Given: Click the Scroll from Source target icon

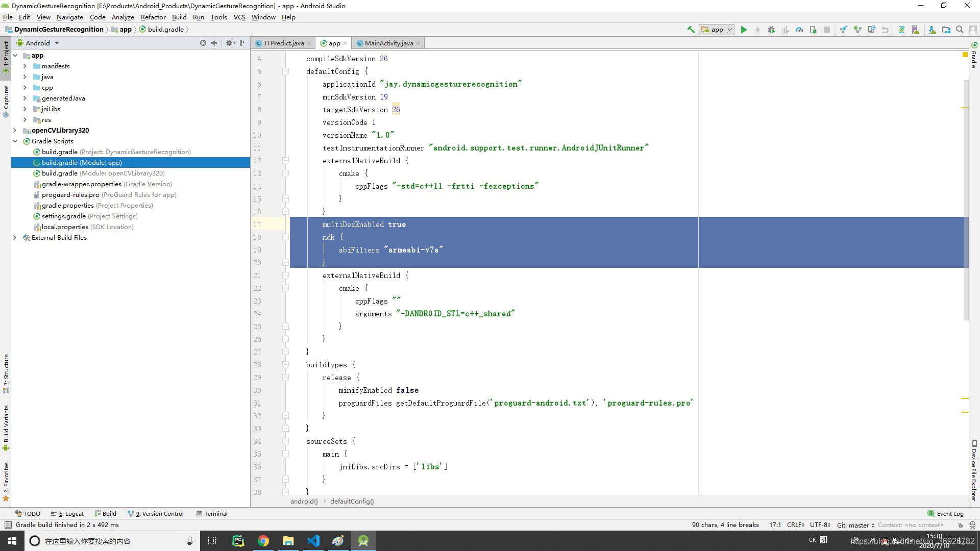Looking at the screenshot, I should [x=203, y=43].
